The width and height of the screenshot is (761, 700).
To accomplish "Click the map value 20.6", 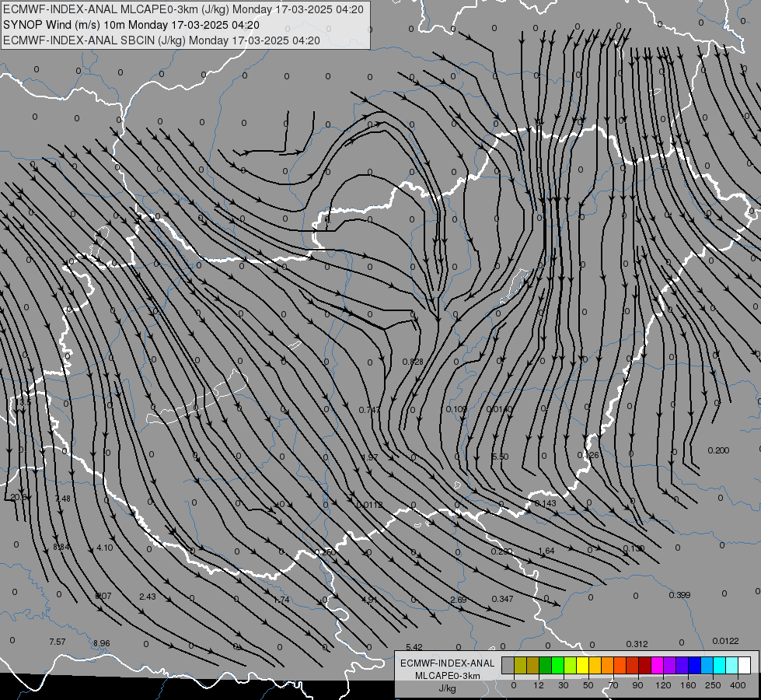I will point(19,497).
